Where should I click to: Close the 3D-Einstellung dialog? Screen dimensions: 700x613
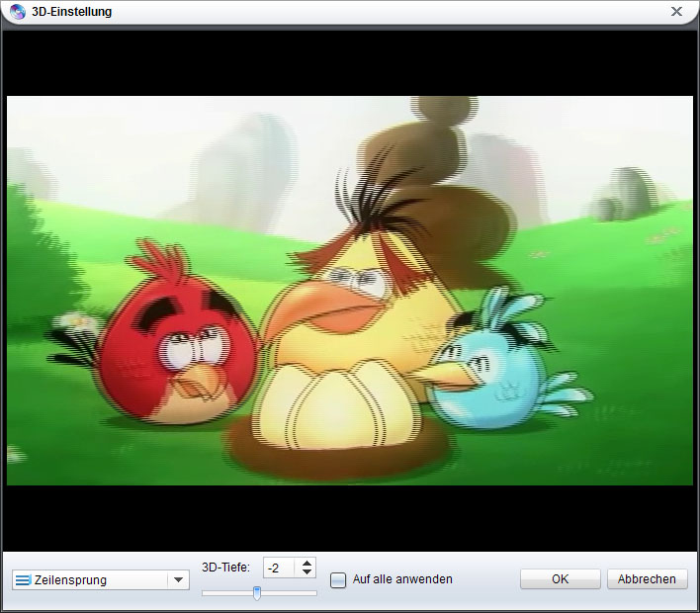tap(677, 11)
